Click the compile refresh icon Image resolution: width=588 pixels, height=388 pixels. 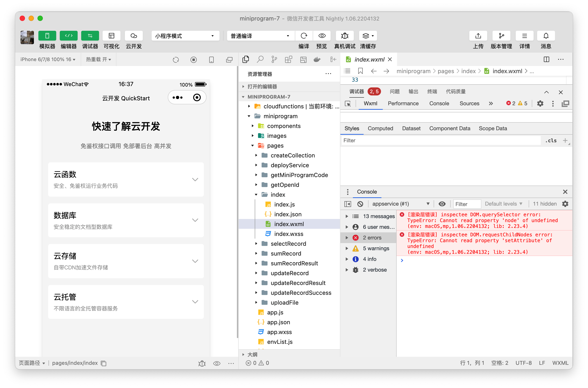coord(304,36)
